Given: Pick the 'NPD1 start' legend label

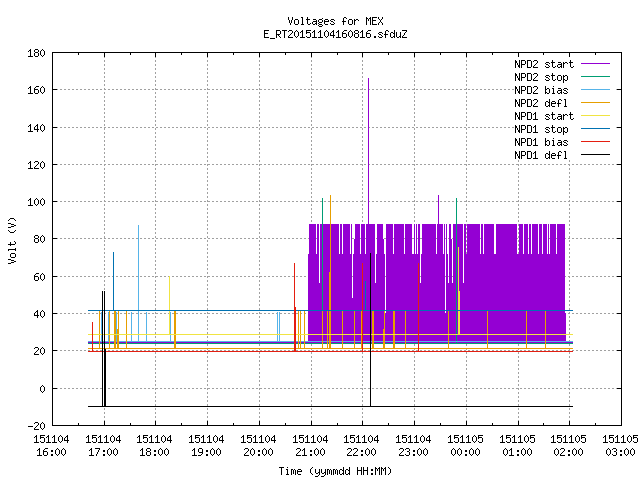Looking at the screenshot, I should tap(544, 116).
